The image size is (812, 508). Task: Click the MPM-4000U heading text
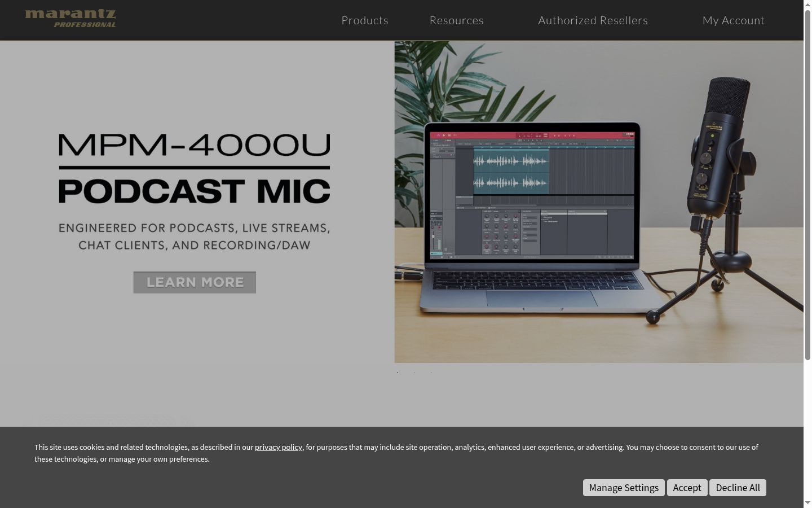coord(195,145)
